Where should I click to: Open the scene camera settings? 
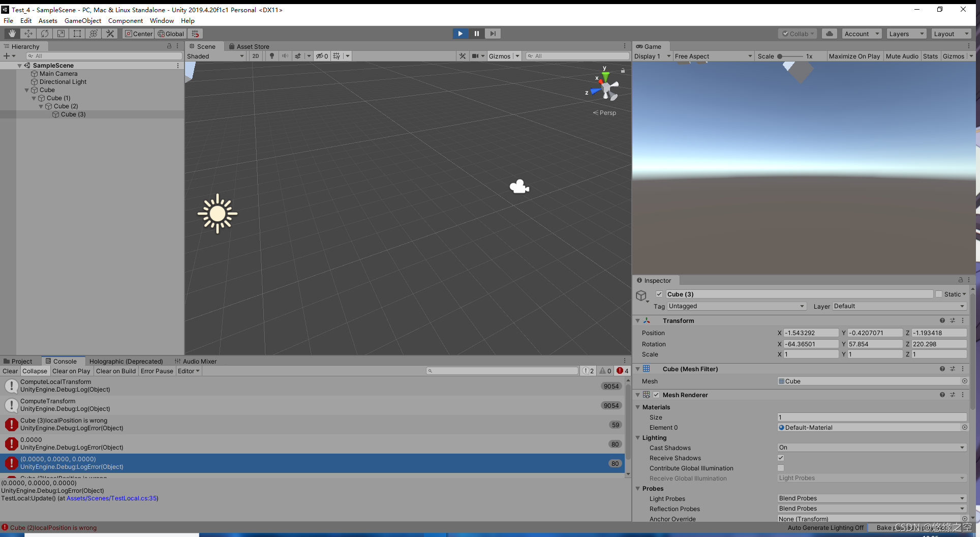[x=475, y=56]
